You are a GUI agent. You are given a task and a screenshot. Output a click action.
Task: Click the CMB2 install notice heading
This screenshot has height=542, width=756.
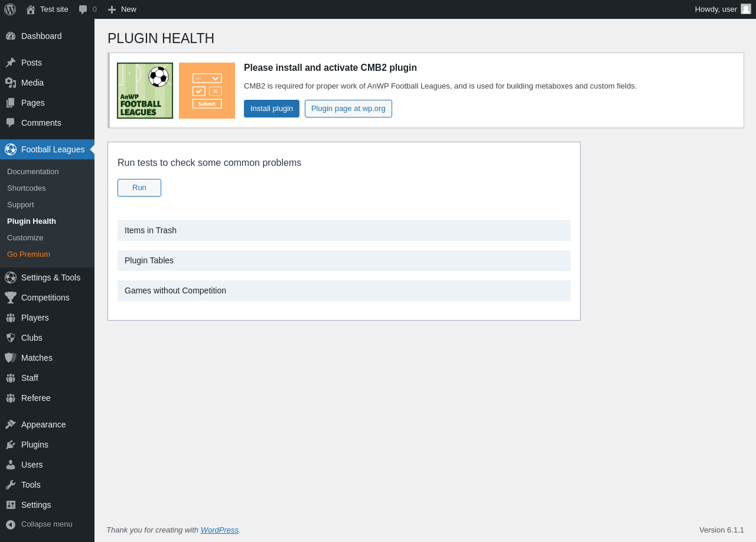(330, 68)
